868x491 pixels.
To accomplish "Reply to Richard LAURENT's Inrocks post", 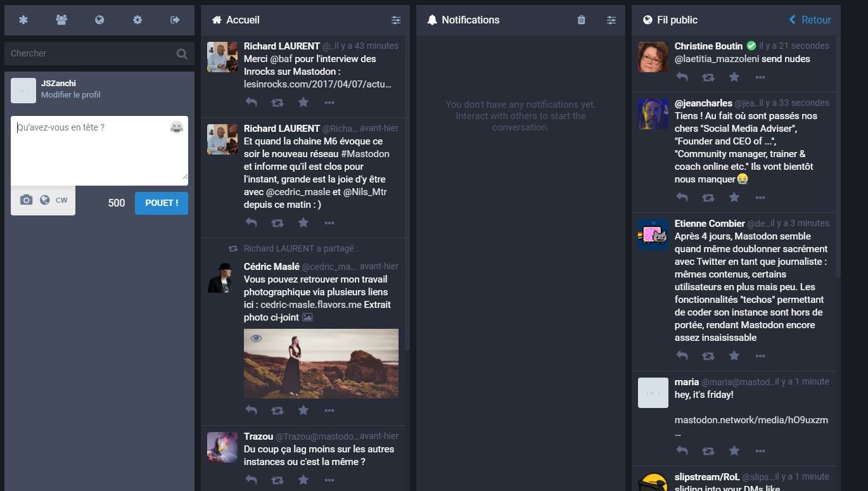I will click(x=251, y=102).
